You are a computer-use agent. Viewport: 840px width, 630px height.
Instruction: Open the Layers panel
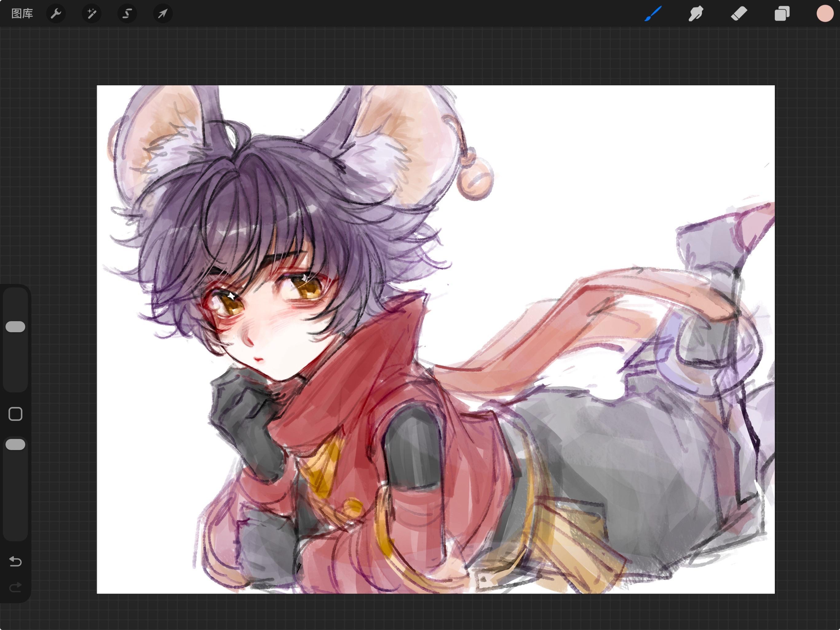(782, 14)
